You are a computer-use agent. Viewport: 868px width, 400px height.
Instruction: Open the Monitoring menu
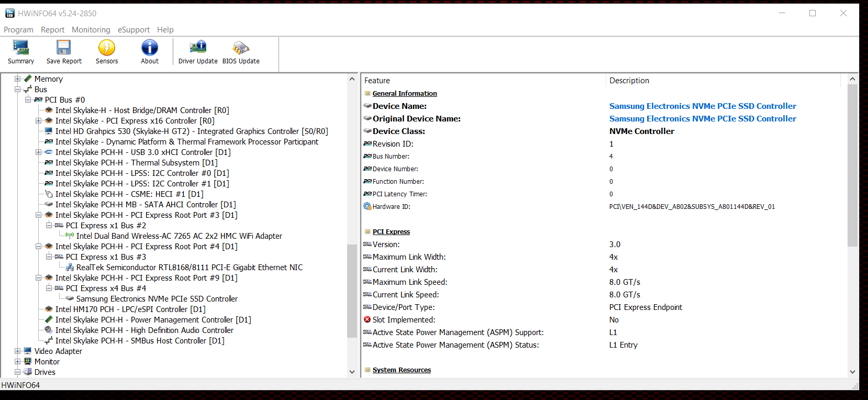[91, 30]
